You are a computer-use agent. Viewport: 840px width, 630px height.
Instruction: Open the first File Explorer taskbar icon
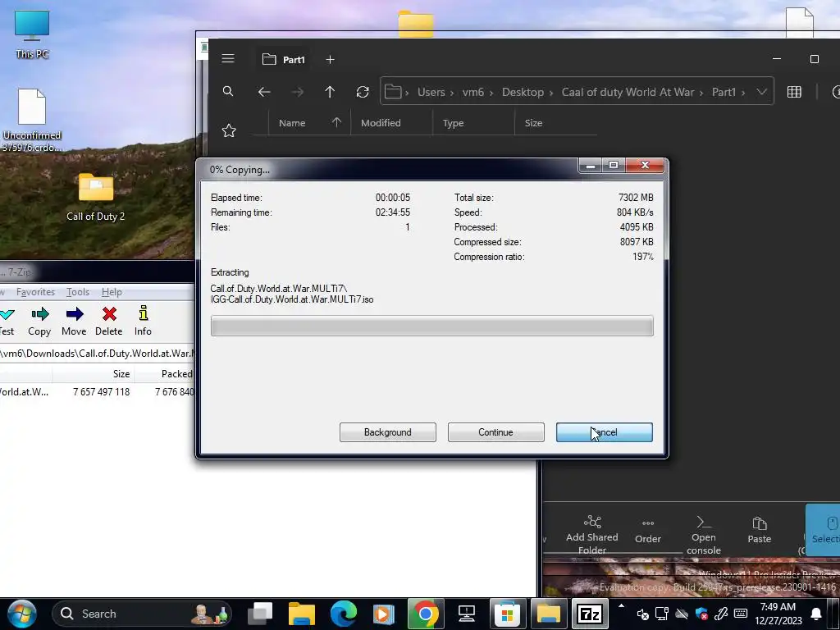302,614
